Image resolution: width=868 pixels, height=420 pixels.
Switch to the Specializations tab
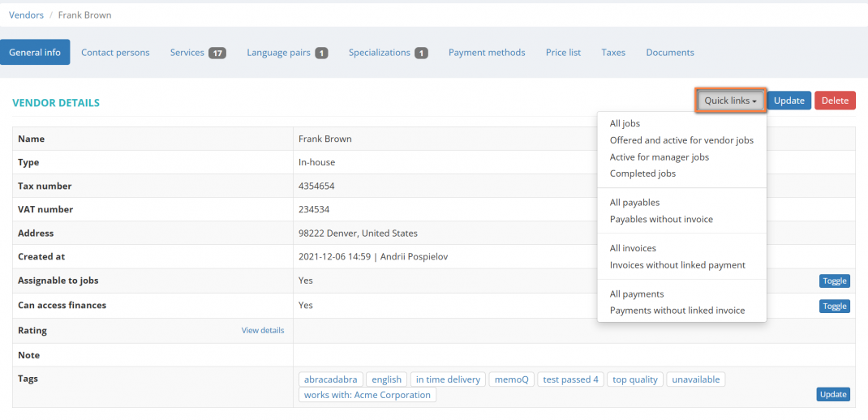(388, 53)
